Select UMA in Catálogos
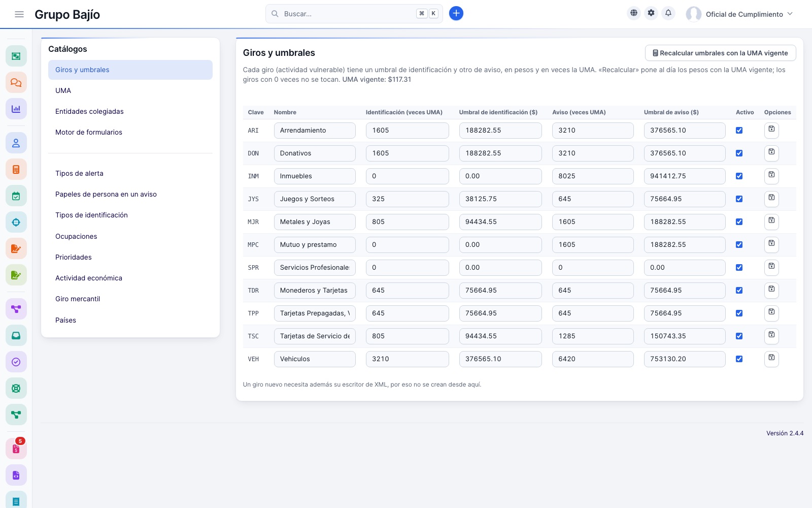 click(x=130, y=90)
